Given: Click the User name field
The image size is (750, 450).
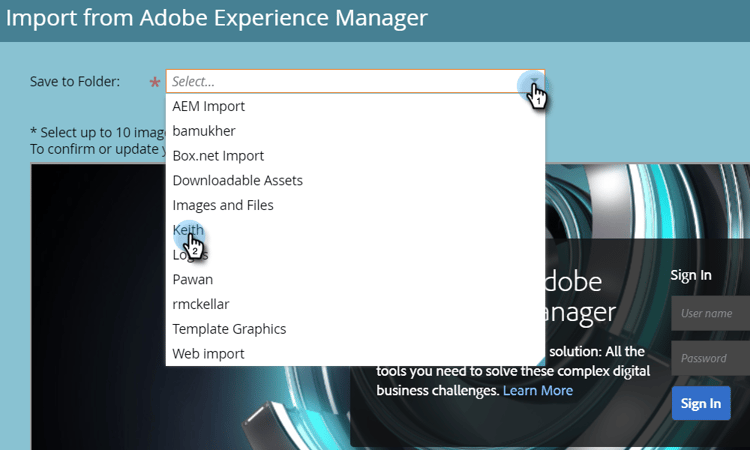Looking at the screenshot, I should [711, 313].
